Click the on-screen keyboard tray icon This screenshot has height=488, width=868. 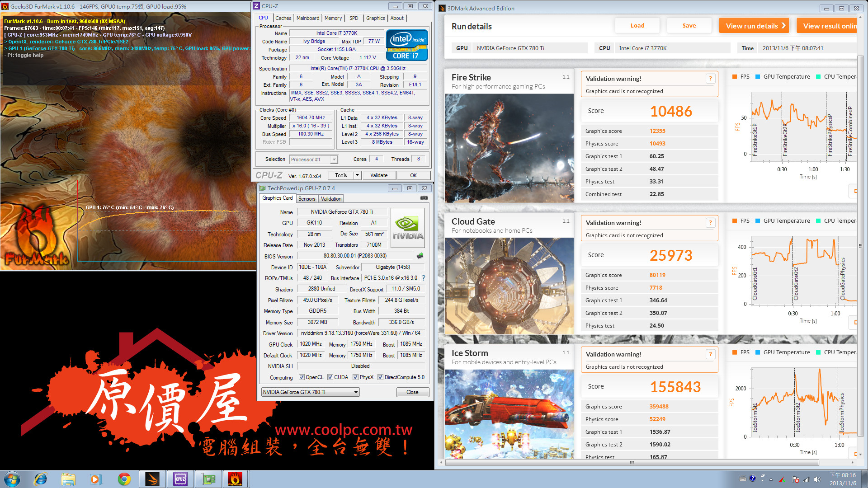[743, 479]
